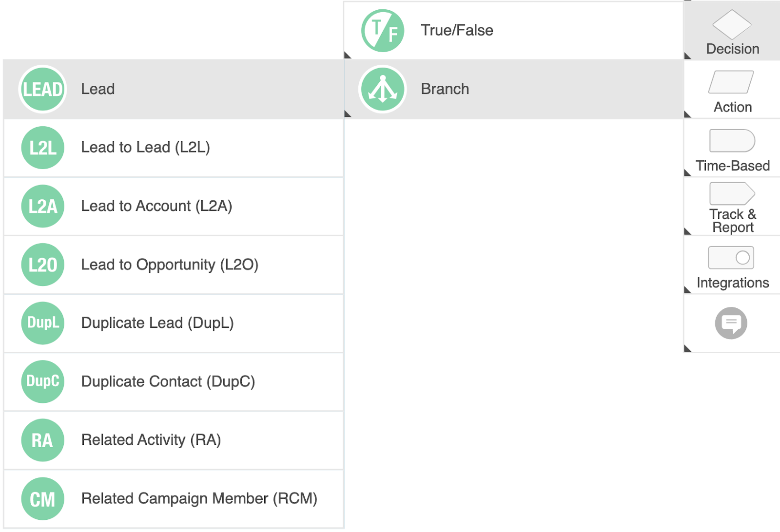Open the chat bubble comment icon

tap(731, 323)
